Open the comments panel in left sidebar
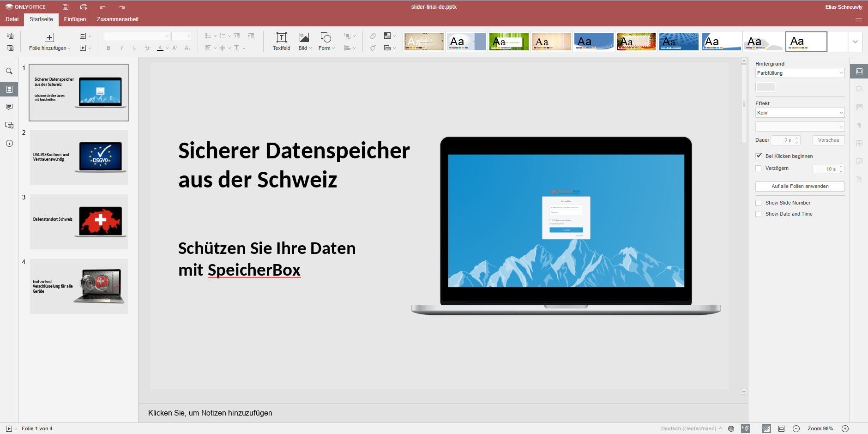Viewport: 868px width, 434px height. (x=9, y=107)
